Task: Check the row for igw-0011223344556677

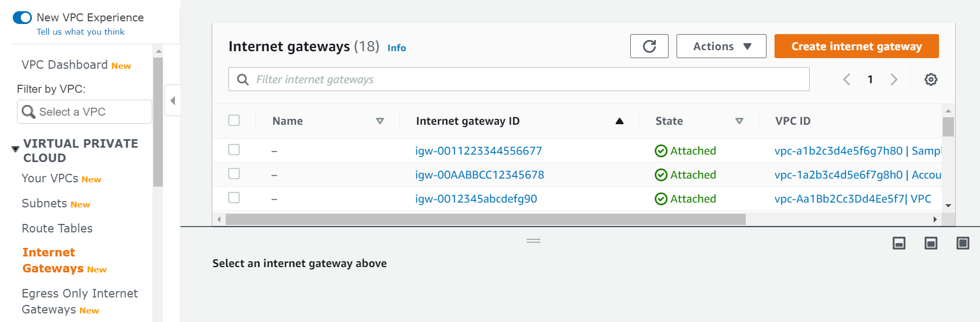Action: coord(234,150)
